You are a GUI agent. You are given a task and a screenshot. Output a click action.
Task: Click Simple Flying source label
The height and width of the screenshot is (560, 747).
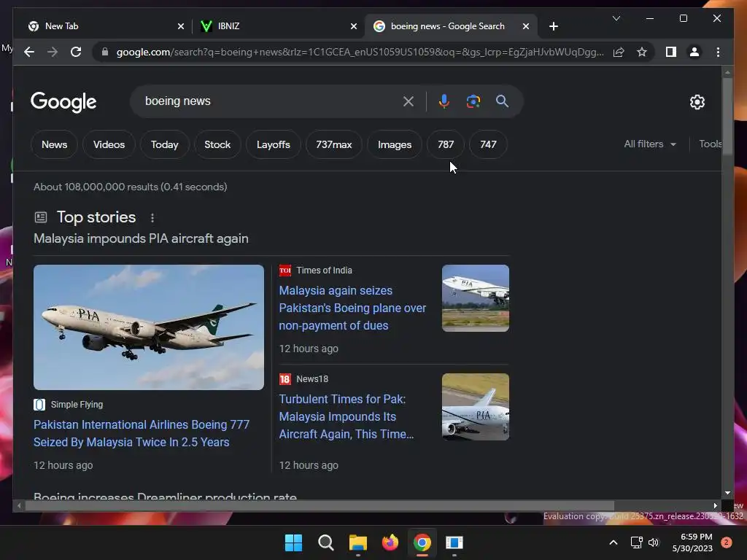point(77,405)
